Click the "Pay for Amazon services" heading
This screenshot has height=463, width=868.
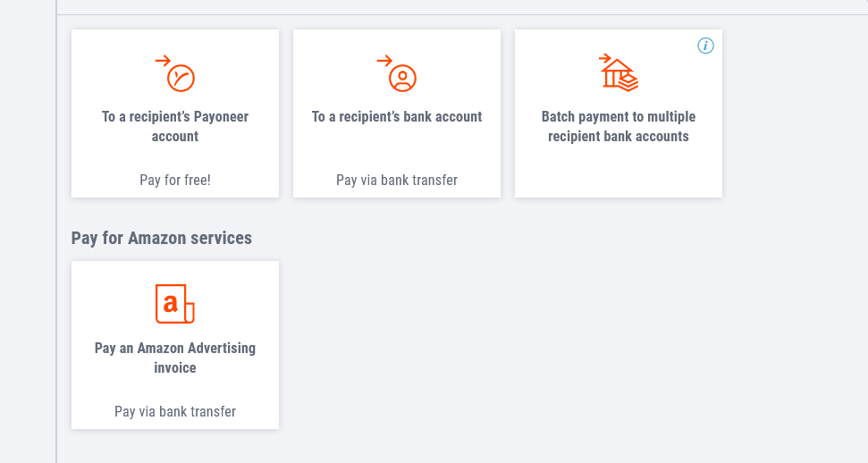click(x=162, y=238)
